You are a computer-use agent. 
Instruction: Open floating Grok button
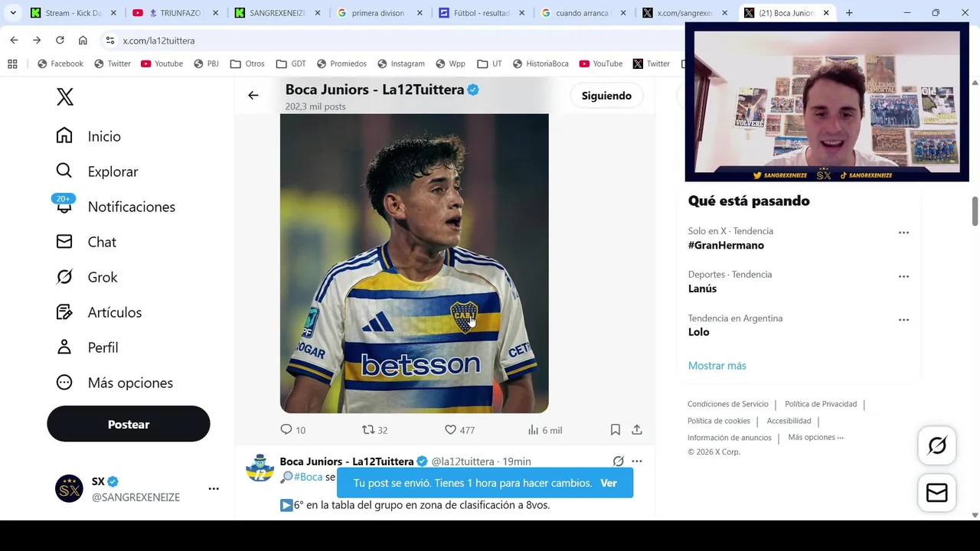click(x=937, y=445)
